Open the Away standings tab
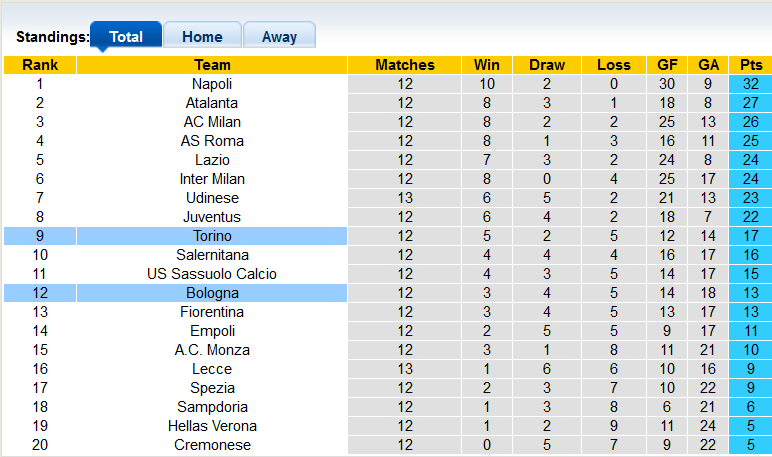The width and height of the screenshot is (772, 457). click(x=279, y=37)
